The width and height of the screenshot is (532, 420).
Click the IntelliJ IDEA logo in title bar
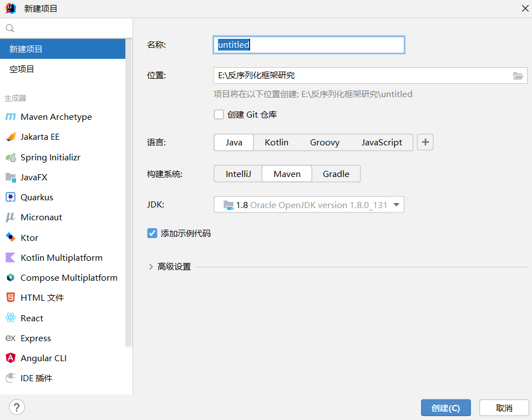point(11,8)
